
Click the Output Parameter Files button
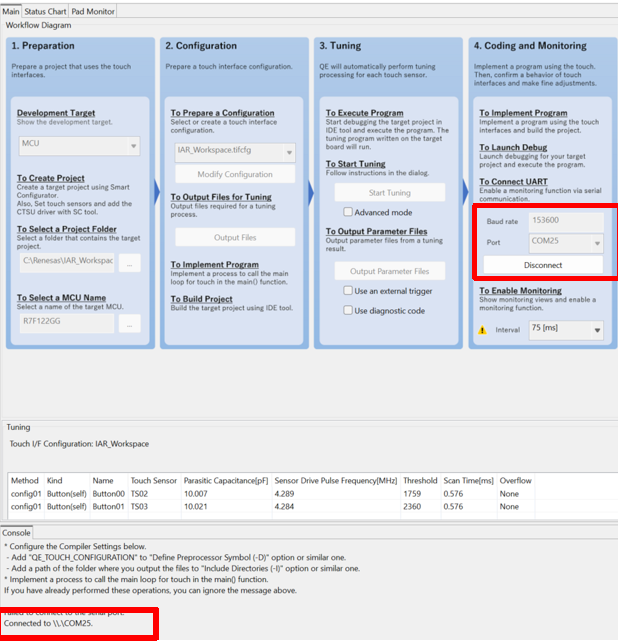389,271
